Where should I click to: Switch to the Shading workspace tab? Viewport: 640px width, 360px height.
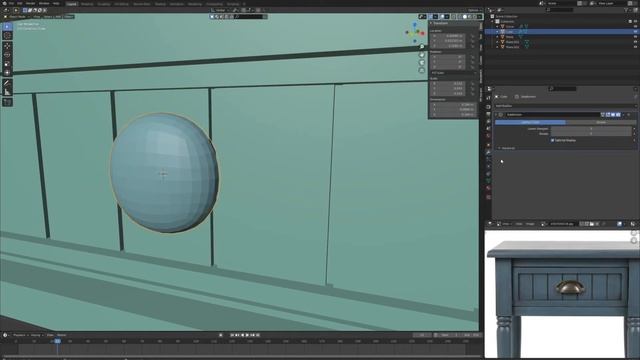click(160, 4)
